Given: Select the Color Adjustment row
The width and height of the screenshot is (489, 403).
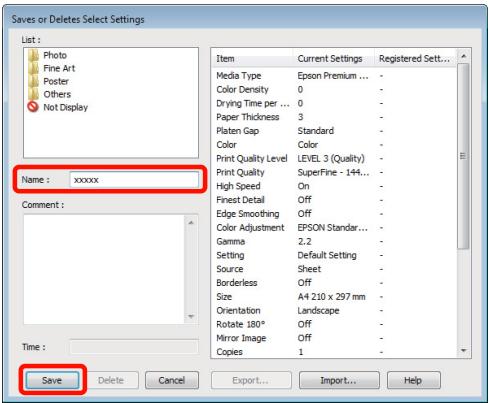Looking at the screenshot, I should coord(333,228).
